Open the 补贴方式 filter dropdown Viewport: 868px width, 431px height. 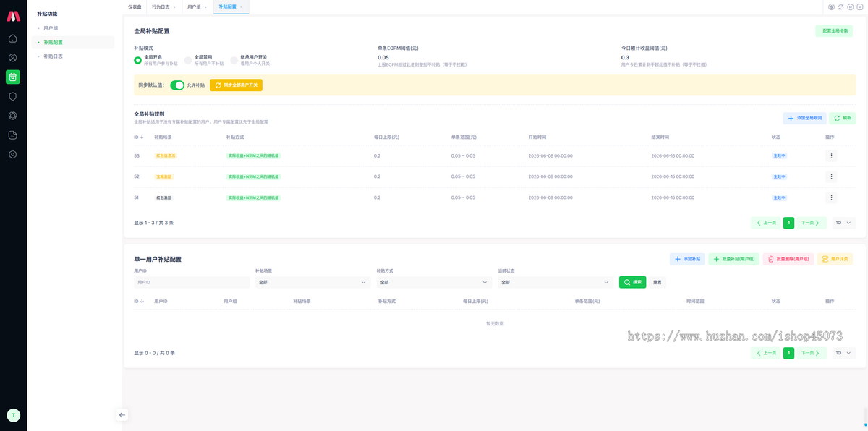[435, 282]
